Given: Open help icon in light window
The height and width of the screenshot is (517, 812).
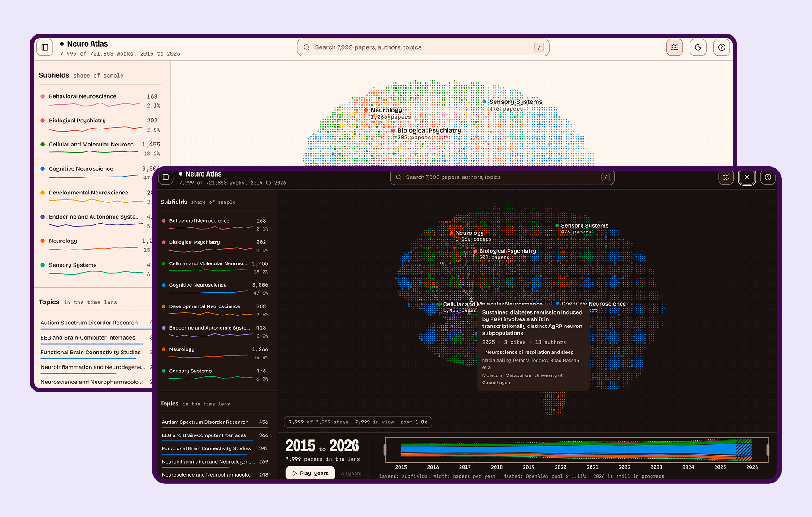Looking at the screenshot, I should coord(721,47).
